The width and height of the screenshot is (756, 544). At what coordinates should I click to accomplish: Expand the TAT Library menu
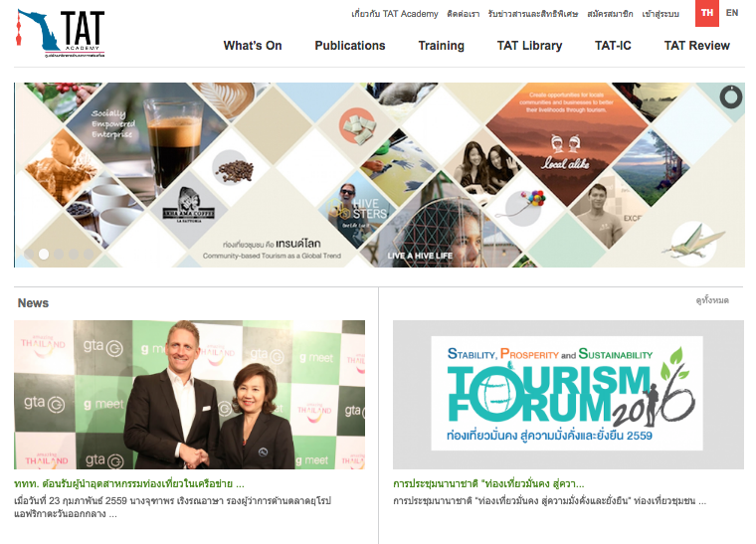(529, 46)
